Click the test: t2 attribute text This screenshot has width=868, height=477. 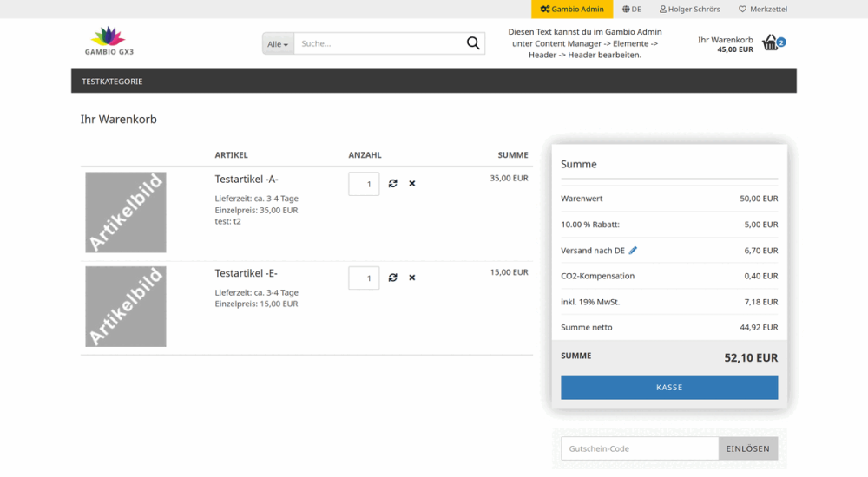pyautogui.click(x=228, y=221)
